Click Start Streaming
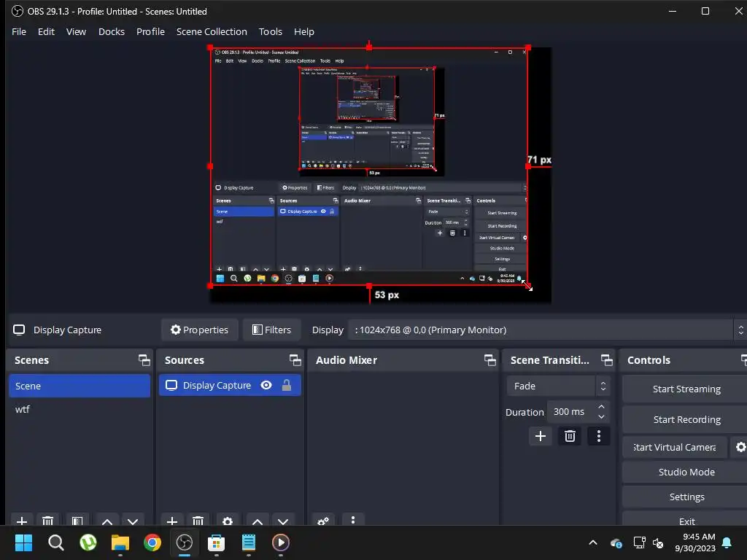Viewport: 747px width, 560px height. tap(686, 389)
